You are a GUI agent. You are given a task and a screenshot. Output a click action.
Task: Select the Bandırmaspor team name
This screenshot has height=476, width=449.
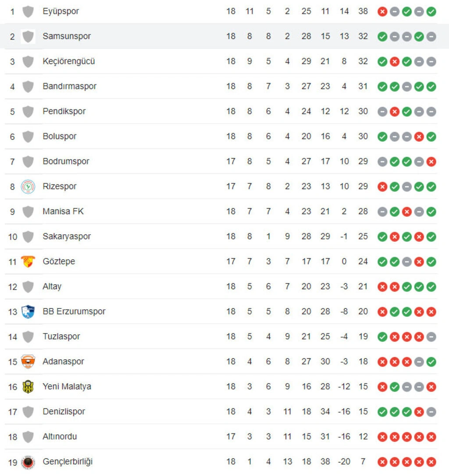pos(69,86)
